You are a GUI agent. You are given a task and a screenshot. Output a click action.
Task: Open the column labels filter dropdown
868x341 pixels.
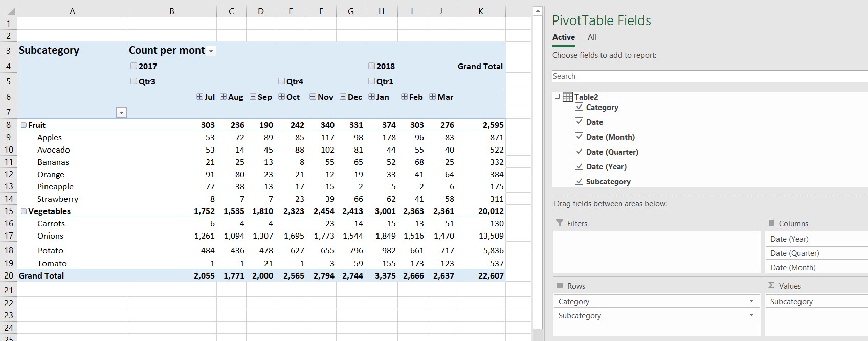coord(211,51)
